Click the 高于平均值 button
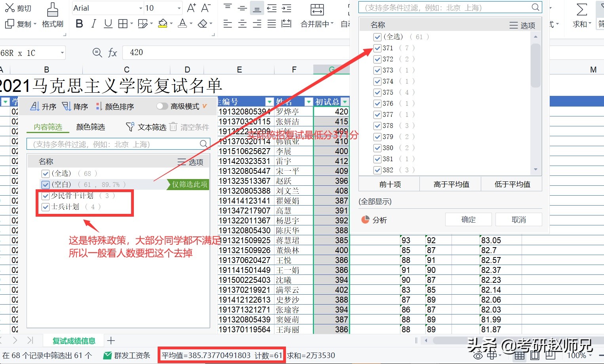The width and height of the screenshot is (604, 364). pos(450,183)
